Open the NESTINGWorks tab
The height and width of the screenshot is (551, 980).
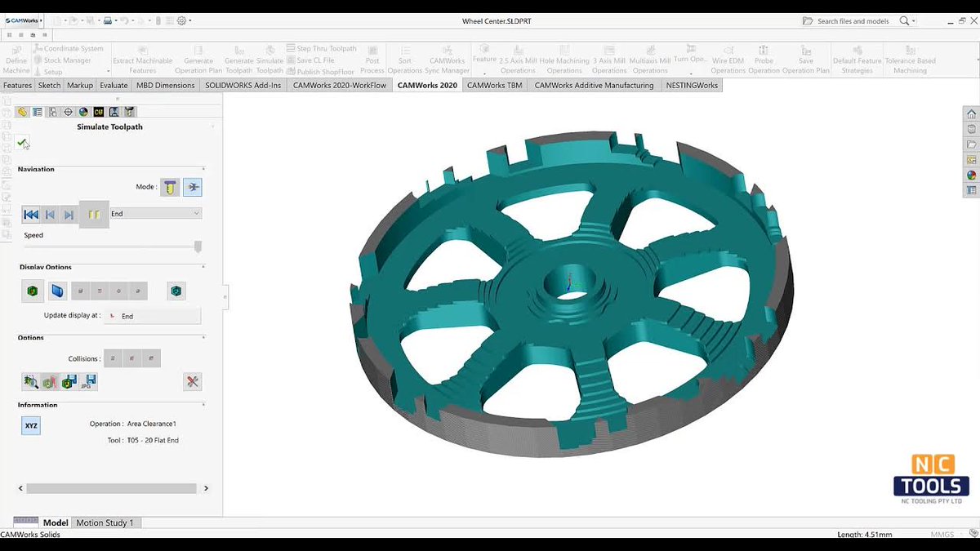click(692, 85)
